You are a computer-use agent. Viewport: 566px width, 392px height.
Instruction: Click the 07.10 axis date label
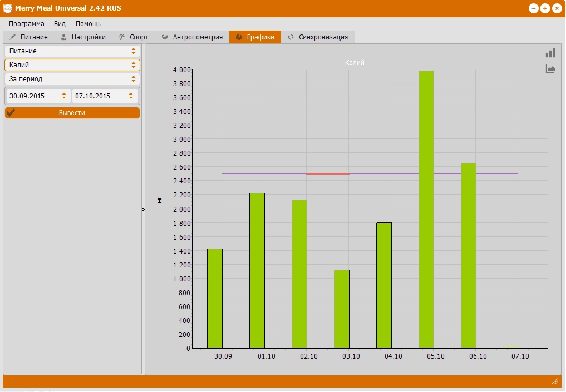[x=520, y=356]
